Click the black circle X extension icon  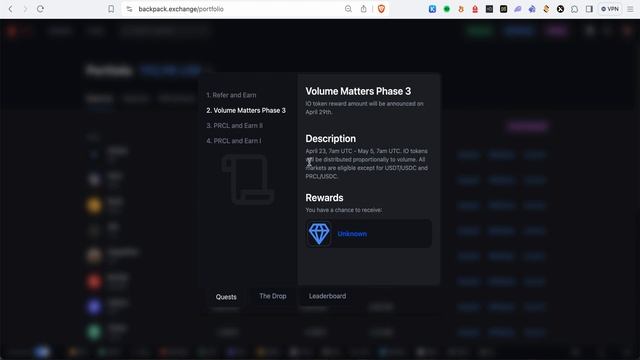pos(560,9)
